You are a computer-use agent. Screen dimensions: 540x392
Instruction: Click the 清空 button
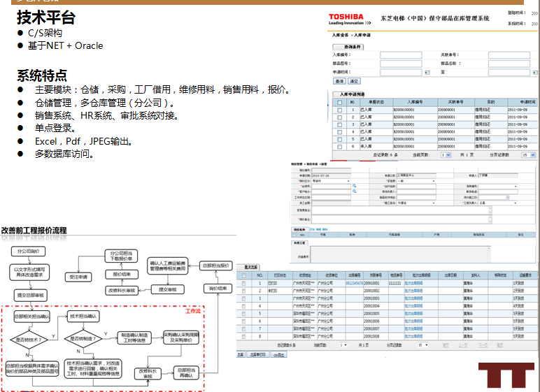(354, 81)
